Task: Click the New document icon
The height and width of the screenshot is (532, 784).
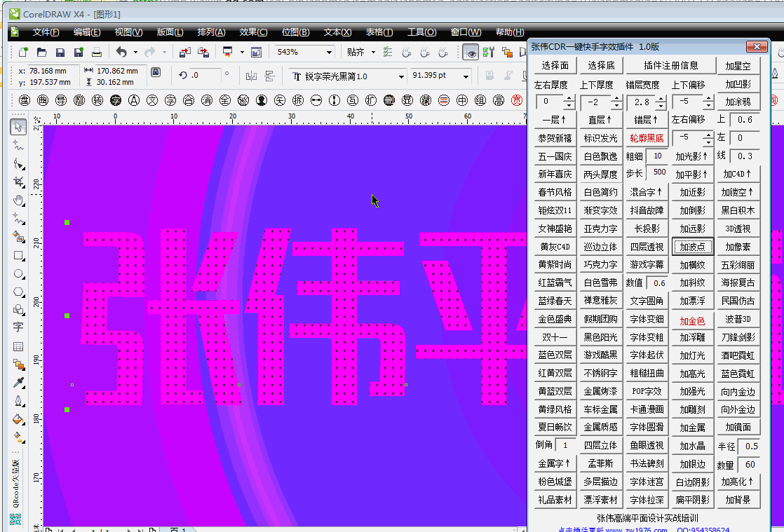Action: point(23,52)
